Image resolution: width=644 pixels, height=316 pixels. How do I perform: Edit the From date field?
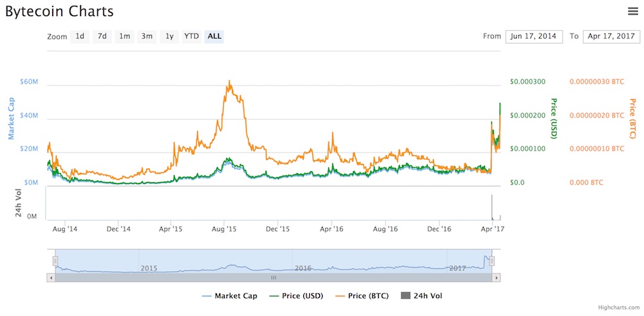pyautogui.click(x=534, y=36)
